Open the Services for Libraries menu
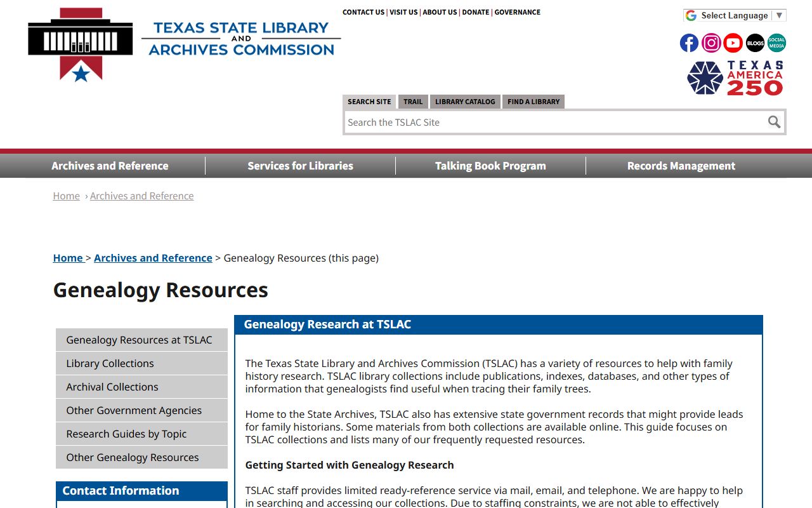The width and height of the screenshot is (812, 508). click(300, 166)
